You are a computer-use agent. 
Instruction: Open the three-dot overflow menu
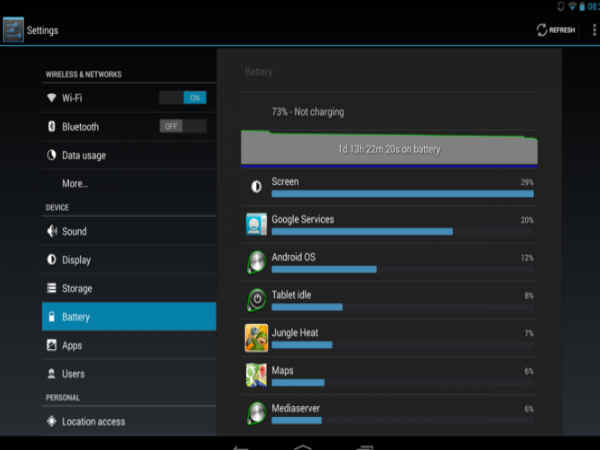click(x=594, y=30)
